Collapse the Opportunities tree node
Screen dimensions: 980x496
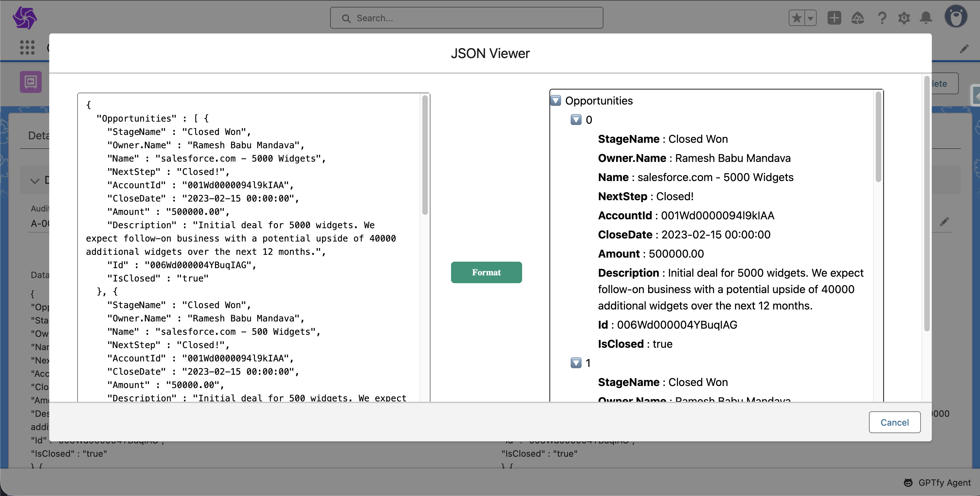tap(556, 100)
